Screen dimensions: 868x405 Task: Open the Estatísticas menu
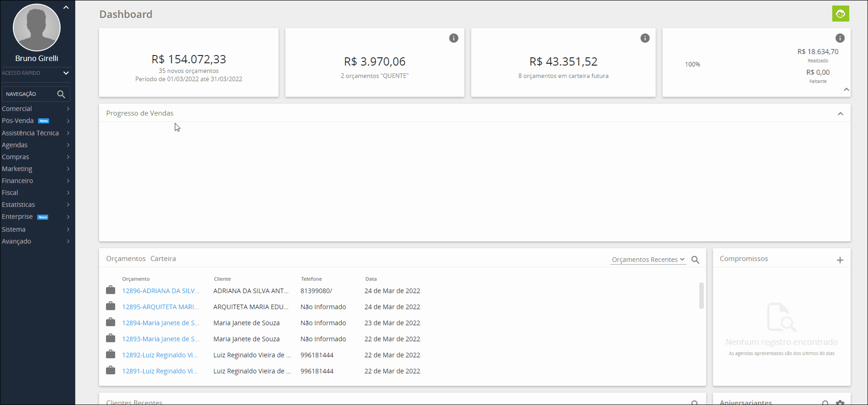click(x=36, y=205)
